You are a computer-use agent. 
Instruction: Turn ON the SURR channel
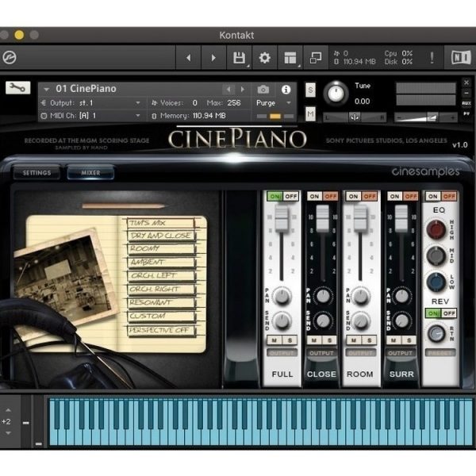point(394,197)
